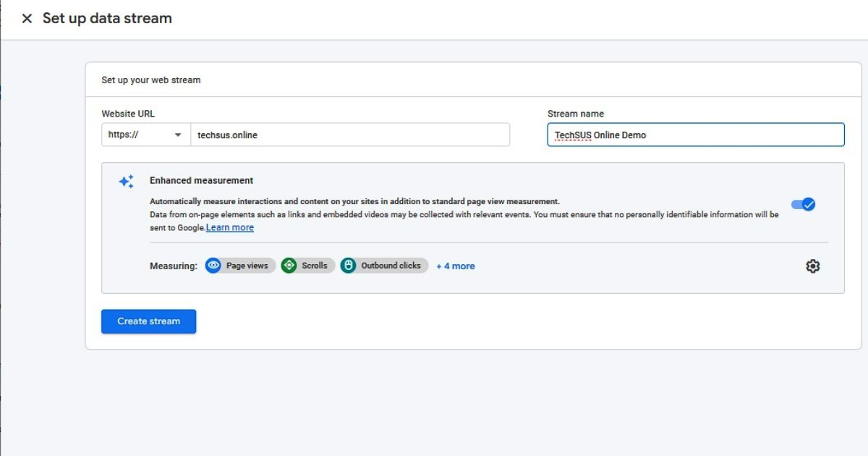Click the Set up your web stream heading
The image size is (868, 456).
coord(150,80)
